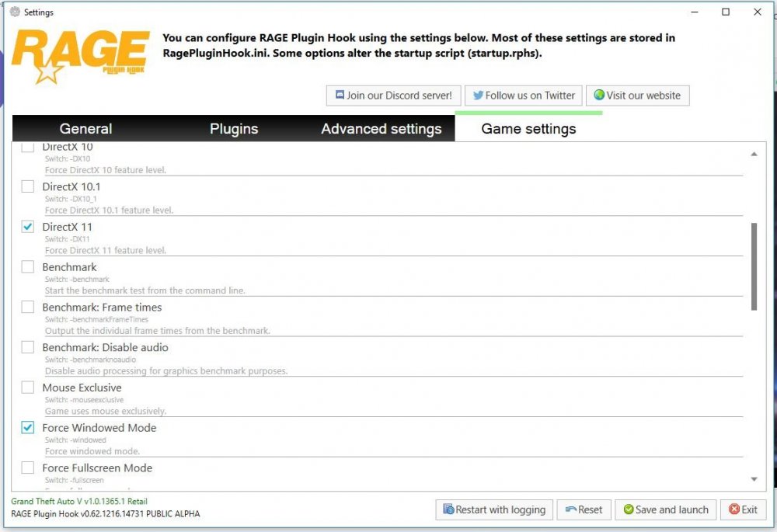Viewport: 777px width, 532px height.
Task: Click 'Output the individual frame times' description
Action: click(x=157, y=331)
